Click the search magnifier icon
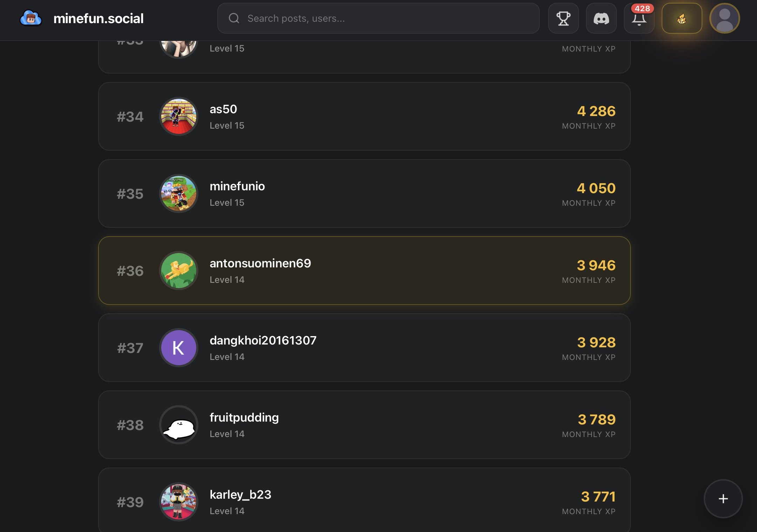The width and height of the screenshot is (757, 532). pyautogui.click(x=234, y=18)
